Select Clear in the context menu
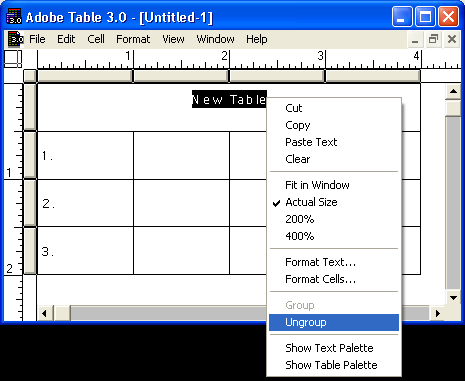The width and height of the screenshot is (465, 381). pyautogui.click(x=334, y=159)
